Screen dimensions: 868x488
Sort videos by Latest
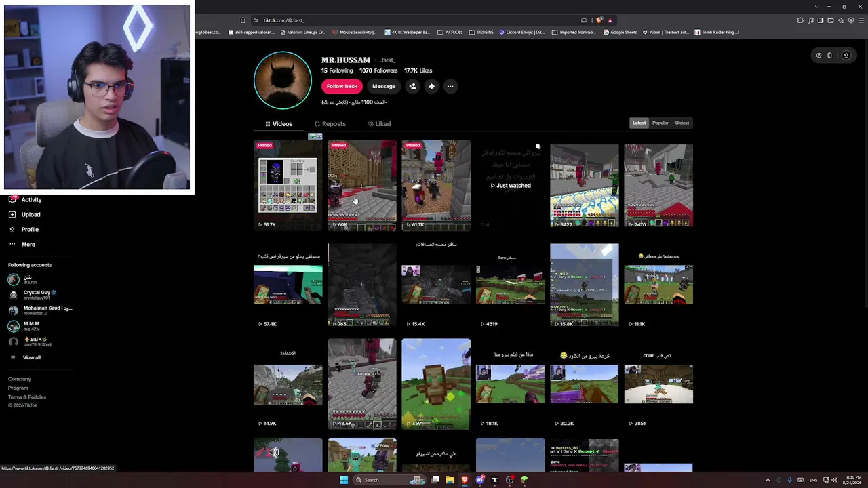639,123
